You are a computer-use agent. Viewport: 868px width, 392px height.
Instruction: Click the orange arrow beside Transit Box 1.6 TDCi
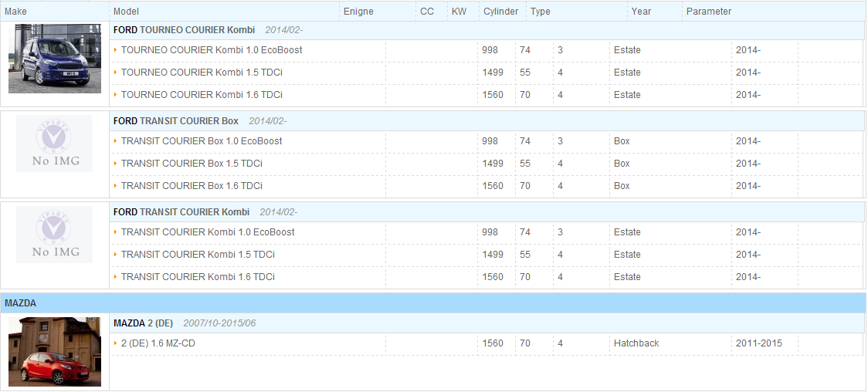116,186
